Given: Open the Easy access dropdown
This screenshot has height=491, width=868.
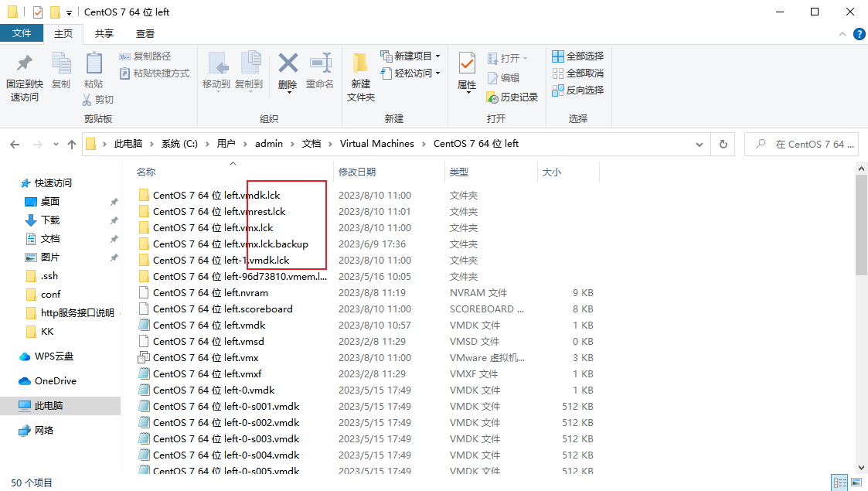Looking at the screenshot, I should click(410, 73).
